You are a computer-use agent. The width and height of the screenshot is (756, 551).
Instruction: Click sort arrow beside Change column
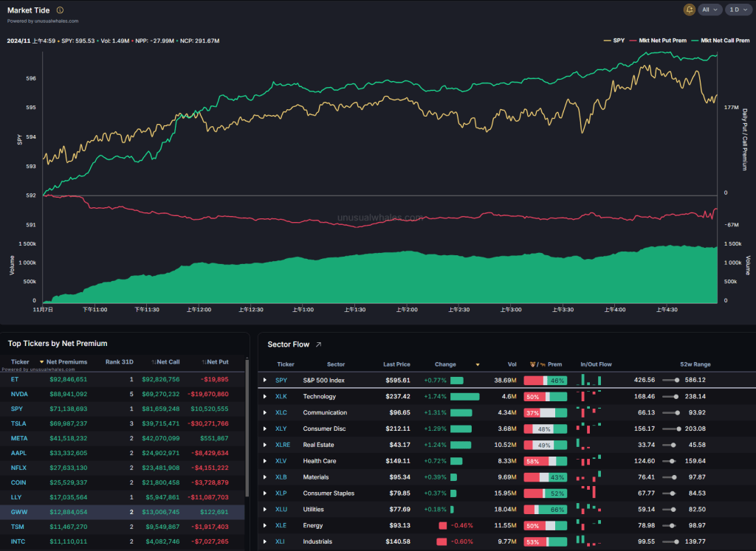pos(477,364)
